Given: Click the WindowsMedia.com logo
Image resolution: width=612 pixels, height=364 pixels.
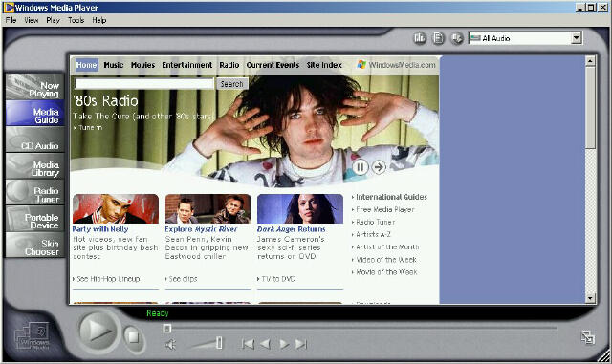Looking at the screenshot, I should [x=396, y=65].
